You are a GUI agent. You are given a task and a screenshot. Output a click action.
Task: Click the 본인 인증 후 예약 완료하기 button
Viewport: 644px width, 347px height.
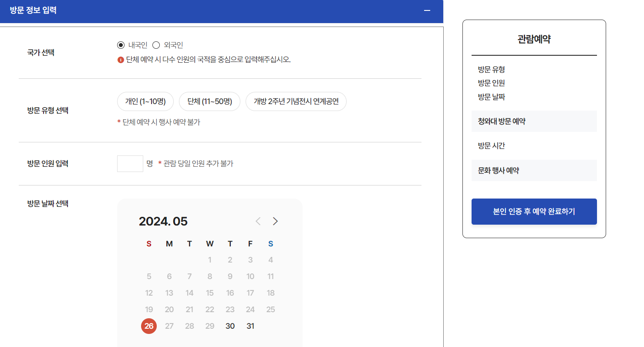(534, 212)
